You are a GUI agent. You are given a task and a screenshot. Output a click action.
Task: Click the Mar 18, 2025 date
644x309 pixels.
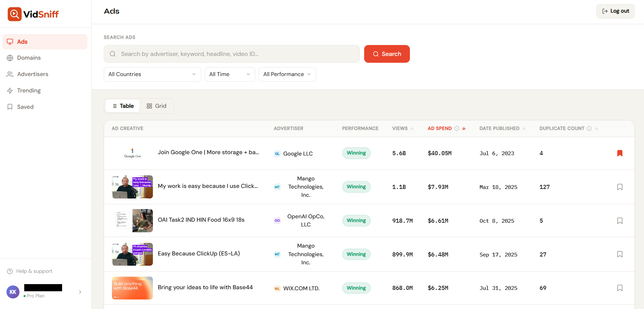point(498,187)
